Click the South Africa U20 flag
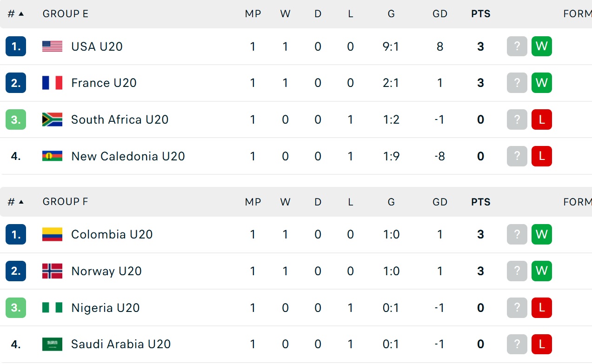The width and height of the screenshot is (592, 364). tap(52, 119)
